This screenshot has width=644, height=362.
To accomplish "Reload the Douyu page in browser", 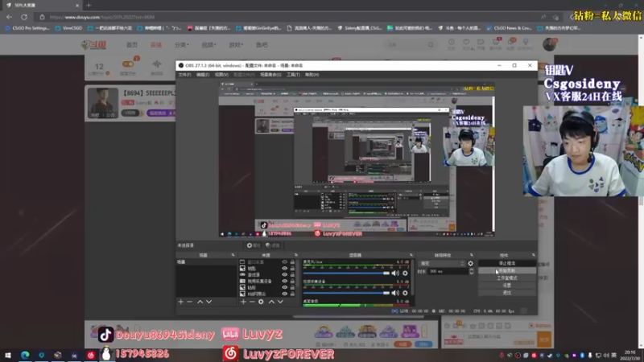I will [x=24, y=17].
